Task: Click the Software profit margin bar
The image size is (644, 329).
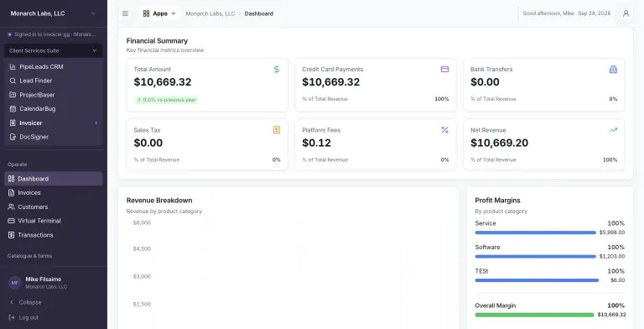Action: coord(535,257)
